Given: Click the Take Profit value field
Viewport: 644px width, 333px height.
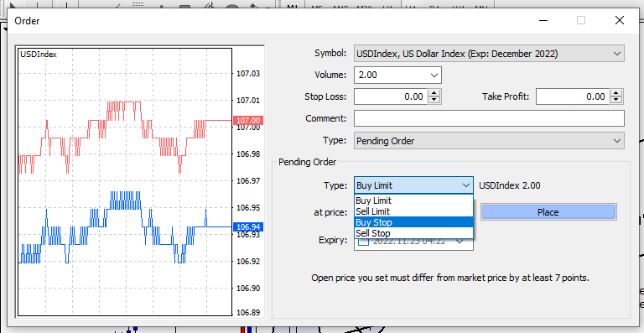Looking at the screenshot, I should pos(573,97).
